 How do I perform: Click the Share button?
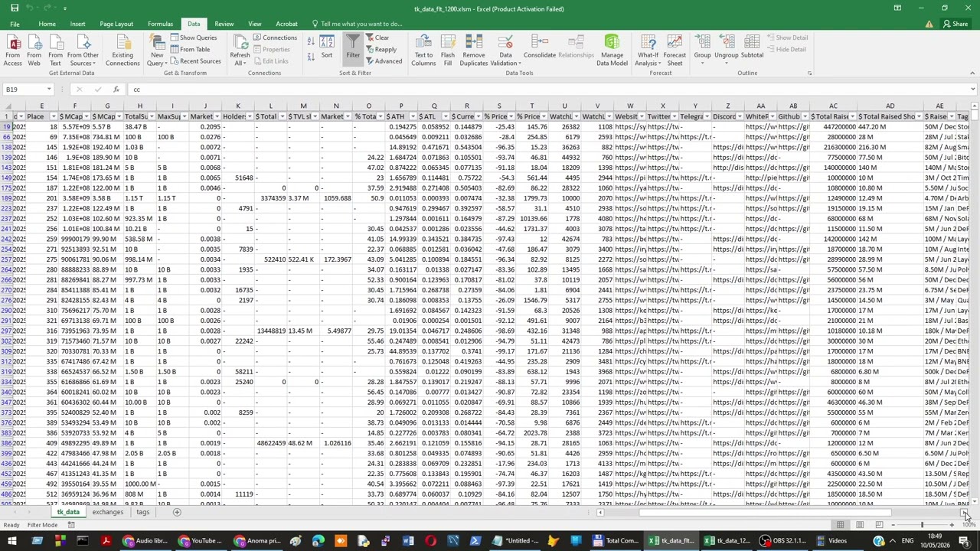[955, 24]
